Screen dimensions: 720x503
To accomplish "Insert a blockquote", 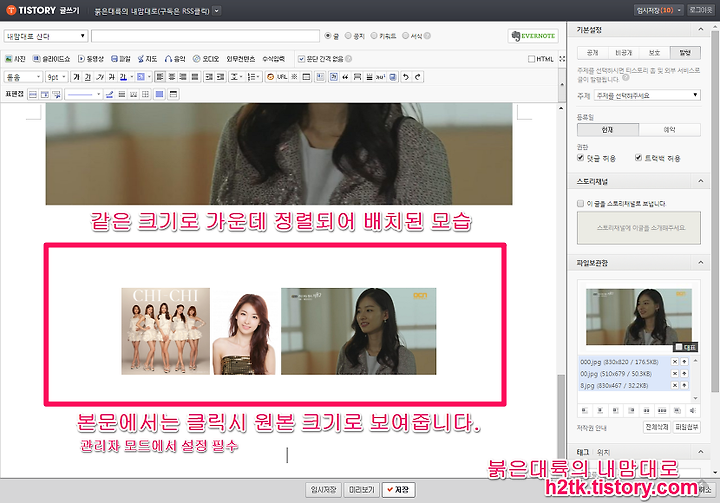I will pyautogui.click(x=345, y=77).
